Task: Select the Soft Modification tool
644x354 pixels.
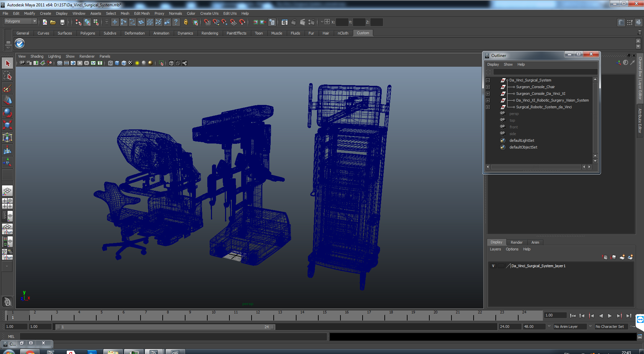Action: pos(7,150)
